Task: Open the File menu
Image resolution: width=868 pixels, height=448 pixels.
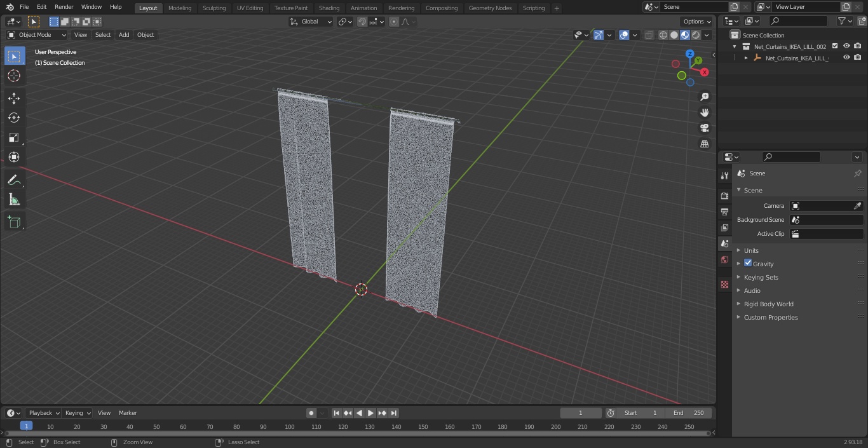Action: pyautogui.click(x=24, y=7)
